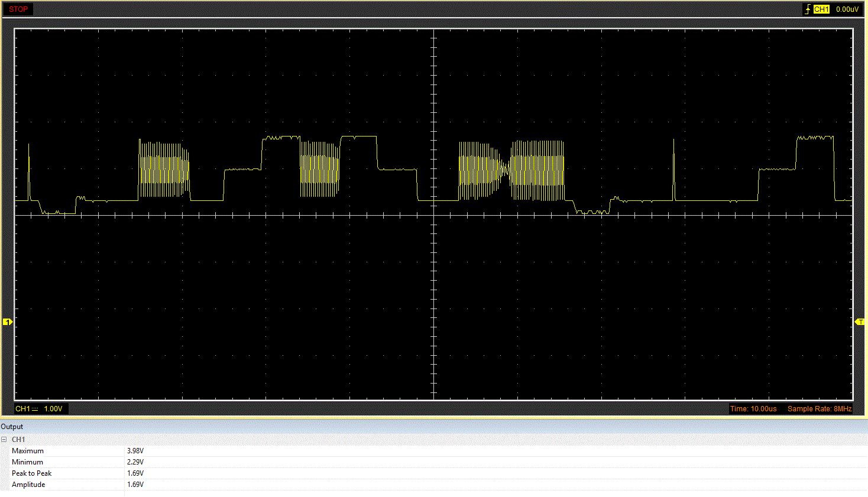This screenshot has height=497, width=868.
Task: Click the 2.29V minimum value cell
Action: (x=135, y=462)
